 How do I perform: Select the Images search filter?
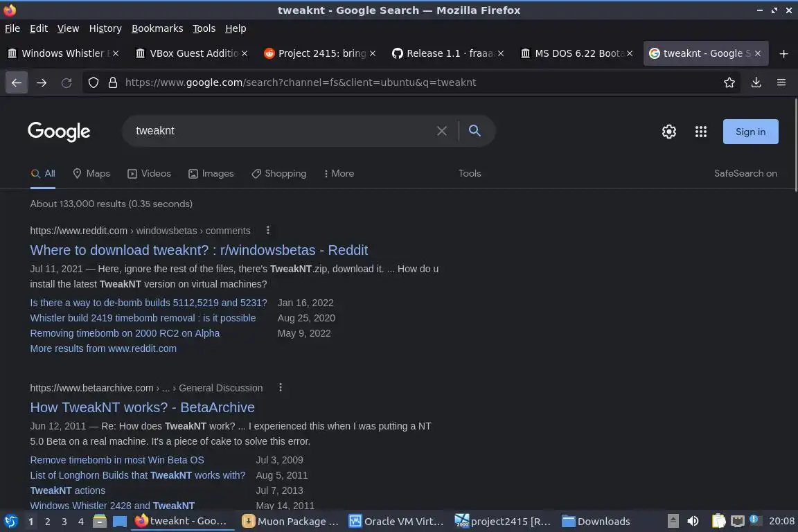(211, 174)
